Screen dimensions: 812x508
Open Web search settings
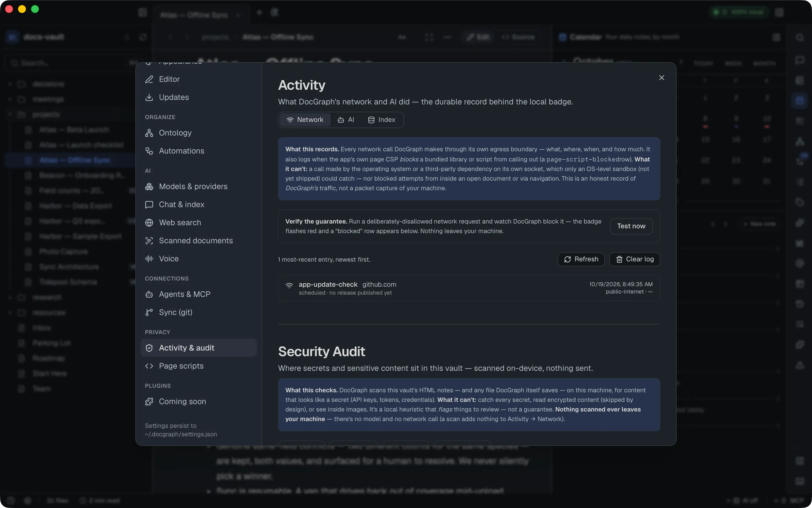199,223
